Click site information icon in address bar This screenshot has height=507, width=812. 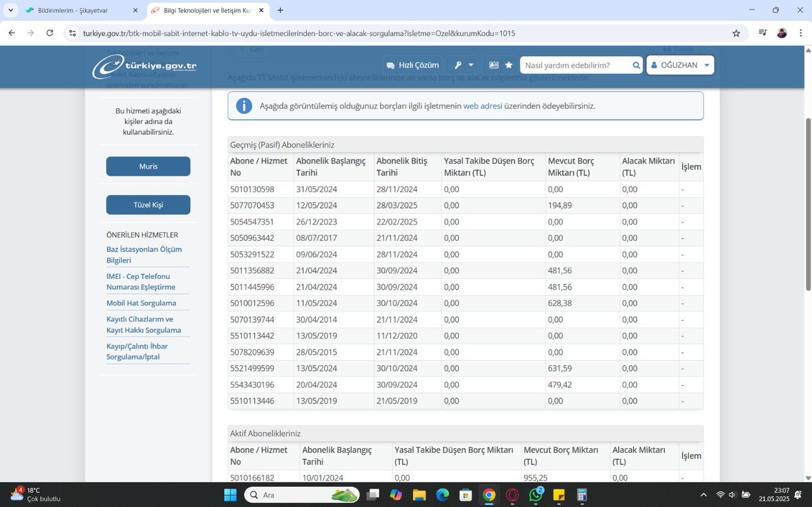[x=73, y=32]
